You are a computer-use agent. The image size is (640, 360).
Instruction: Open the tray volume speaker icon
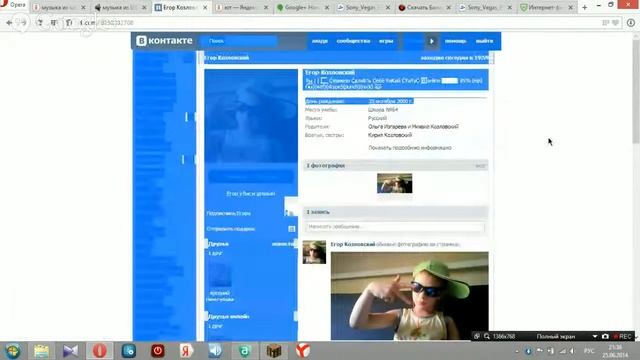click(x=572, y=351)
